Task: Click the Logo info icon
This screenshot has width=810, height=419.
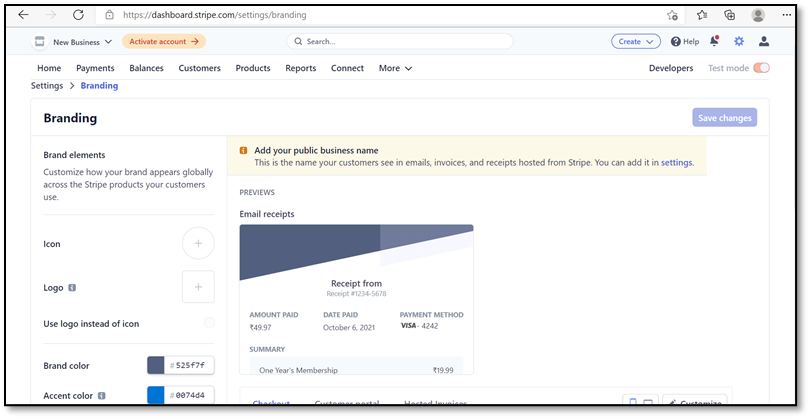Action: tap(72, 287)
